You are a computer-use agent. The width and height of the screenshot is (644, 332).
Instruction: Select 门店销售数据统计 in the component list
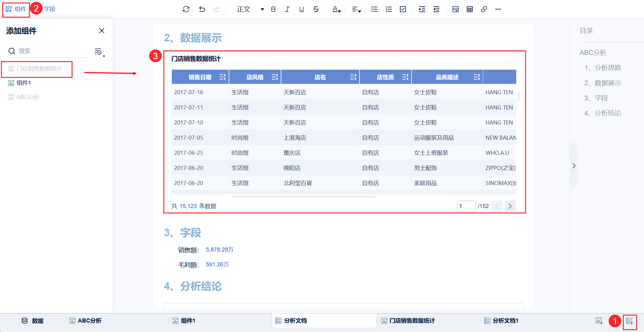pos(35,69)
